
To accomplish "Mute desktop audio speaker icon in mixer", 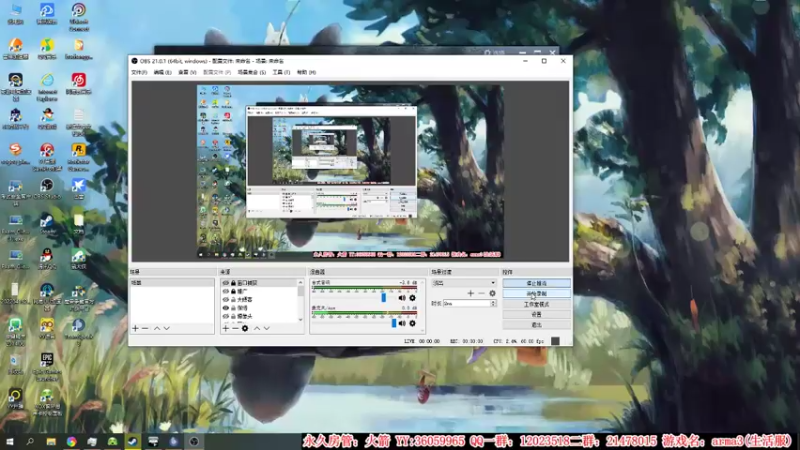I will 402,297.
